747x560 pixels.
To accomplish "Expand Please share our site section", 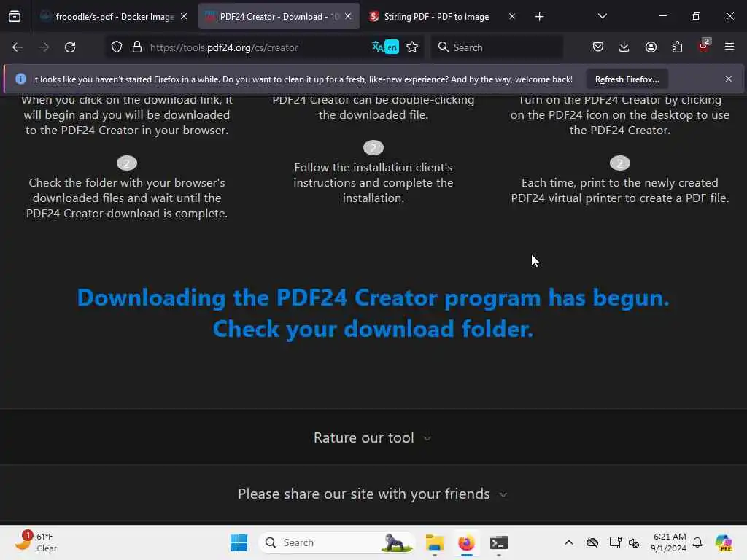I will [373, 494].
